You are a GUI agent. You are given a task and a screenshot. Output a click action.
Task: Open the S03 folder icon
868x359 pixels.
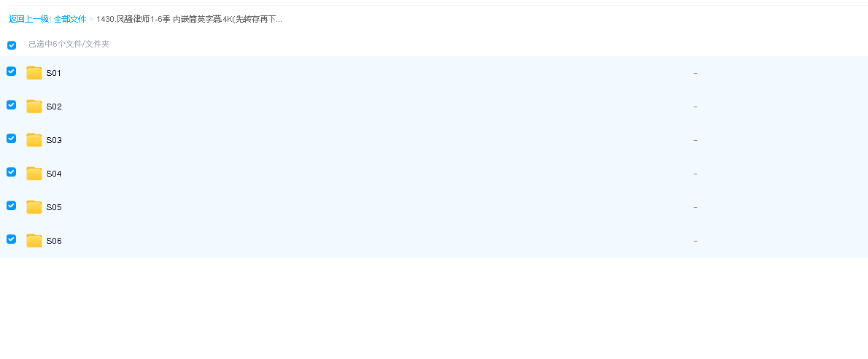(34, 139)
